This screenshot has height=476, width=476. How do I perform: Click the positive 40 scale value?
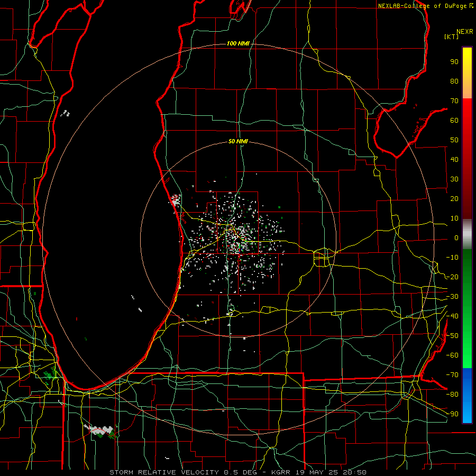tap(454, 160)
